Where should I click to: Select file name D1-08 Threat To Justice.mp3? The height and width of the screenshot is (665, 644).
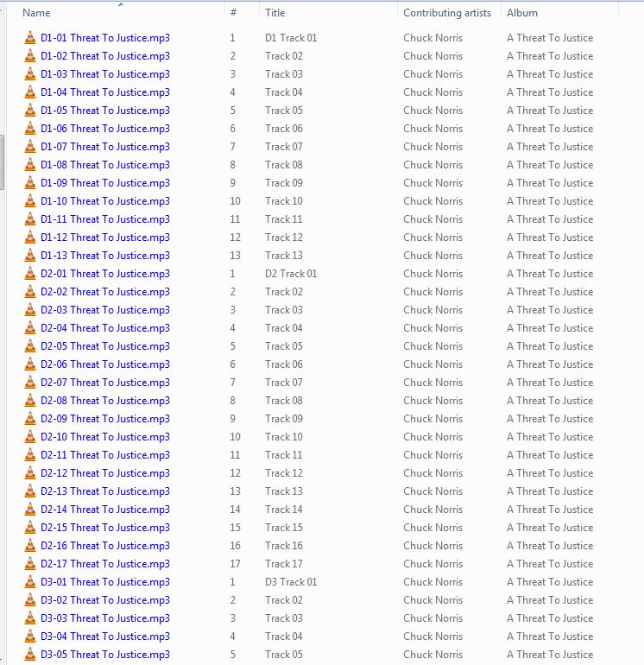tap(105, 165)
